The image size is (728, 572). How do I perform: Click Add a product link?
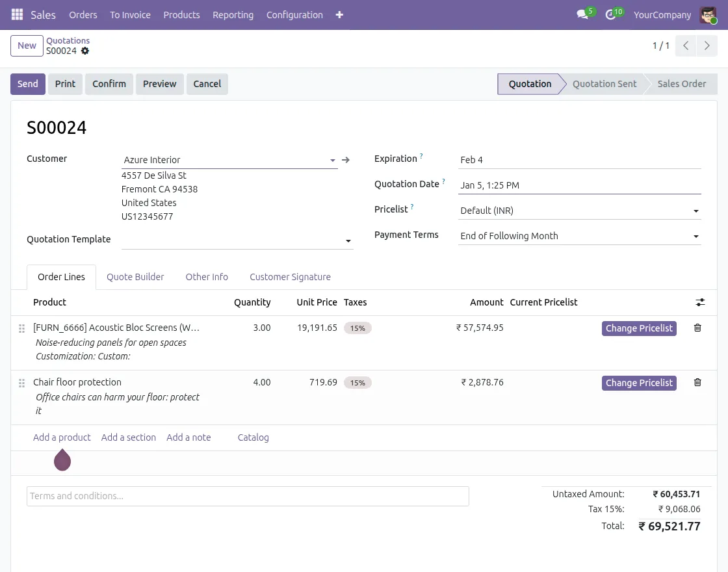(x=62, y=437)
